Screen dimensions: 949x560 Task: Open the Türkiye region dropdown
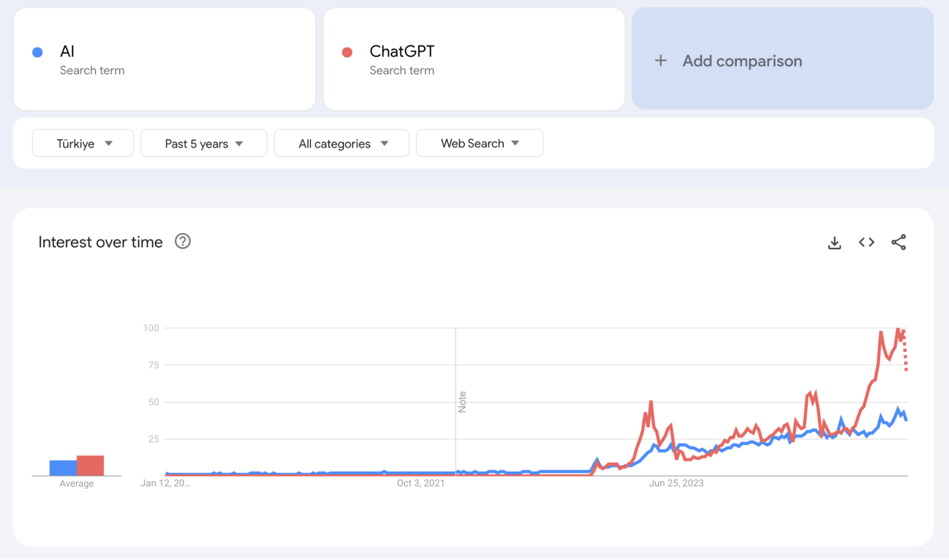83,143
